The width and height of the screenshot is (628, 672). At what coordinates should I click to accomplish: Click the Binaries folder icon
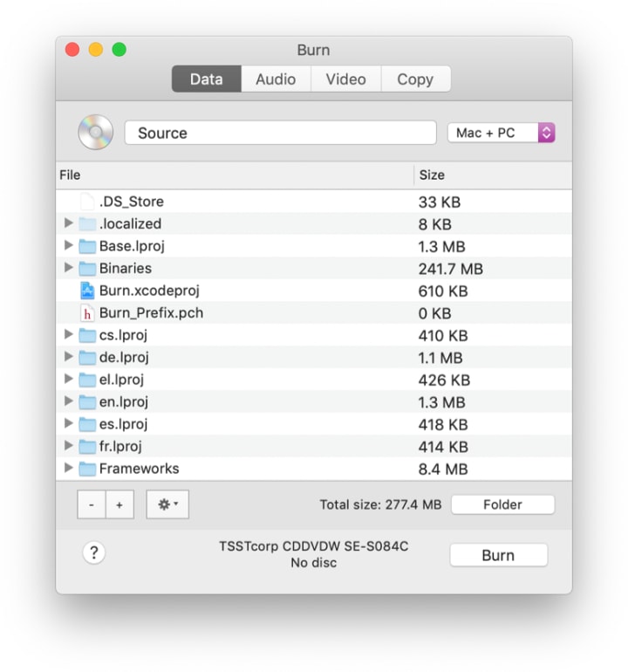(x=87, y=269)
